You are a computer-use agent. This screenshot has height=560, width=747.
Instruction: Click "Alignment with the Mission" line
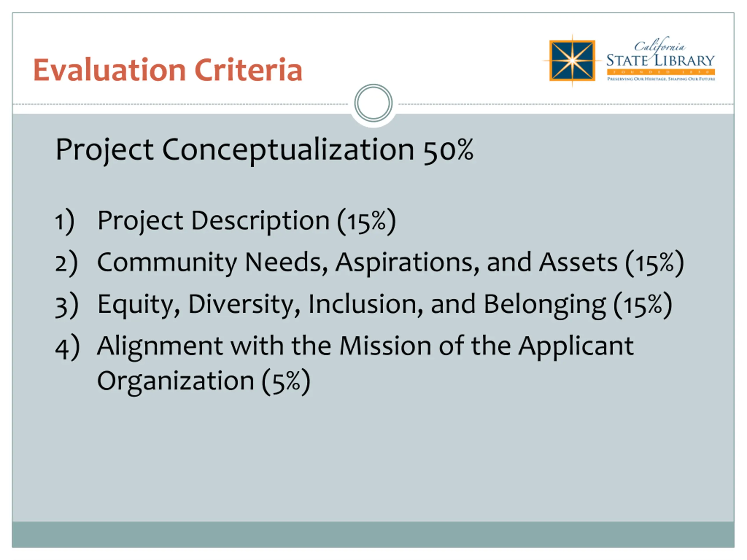365,347
